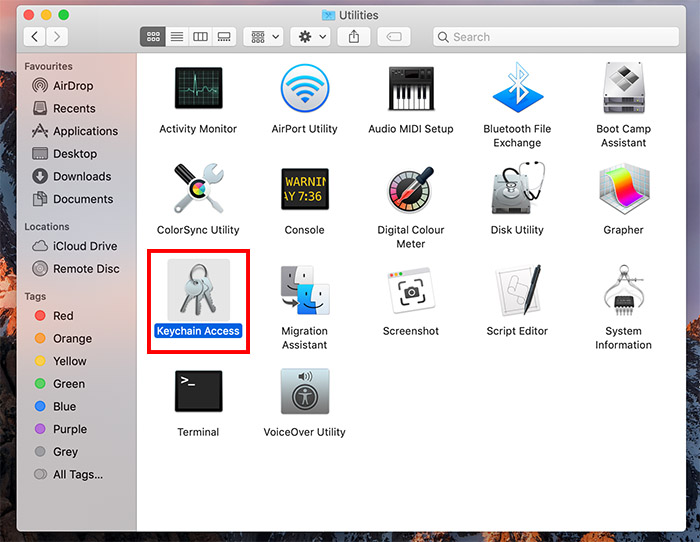Select the System Information icon
The image size is (700, 542).
click(x=624, y=290)
